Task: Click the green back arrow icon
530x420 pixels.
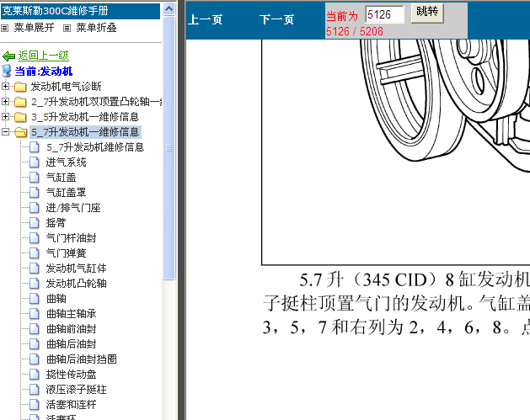Action: (x=8, y=56)
